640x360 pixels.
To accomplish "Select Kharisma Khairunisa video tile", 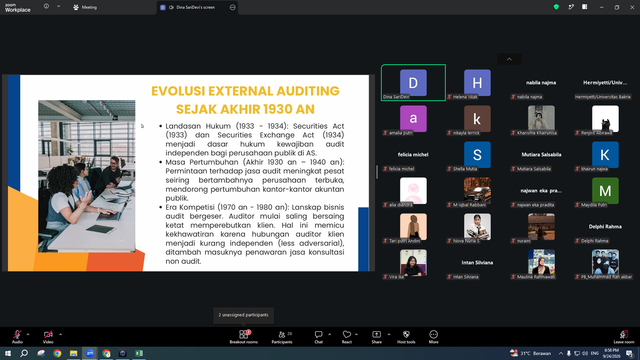I will coord(541,118).
